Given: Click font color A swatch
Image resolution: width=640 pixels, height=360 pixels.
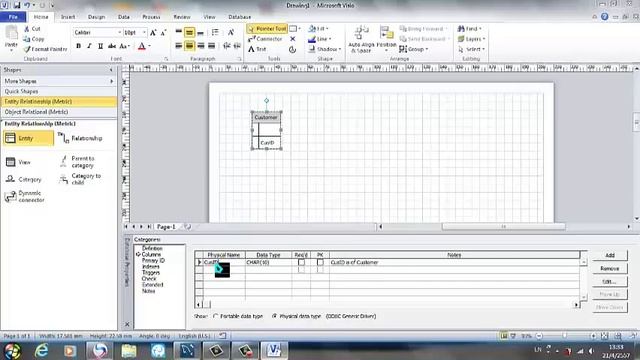Looking at the screenshot, I should (x=142, y=46).
